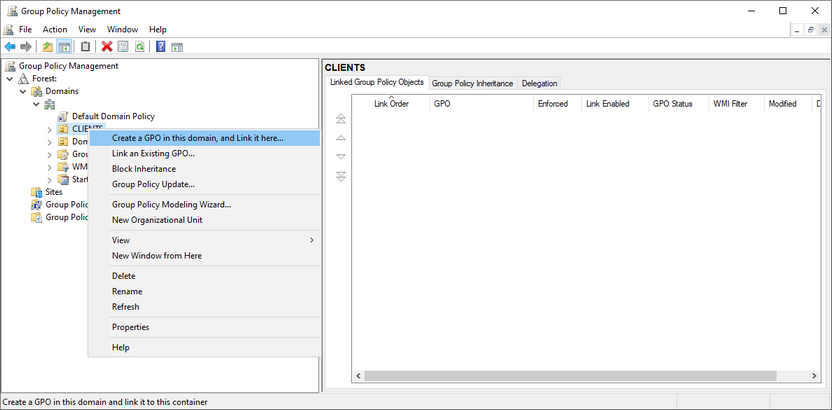
Task: Open the Action menu
Action: pos(55,30)
